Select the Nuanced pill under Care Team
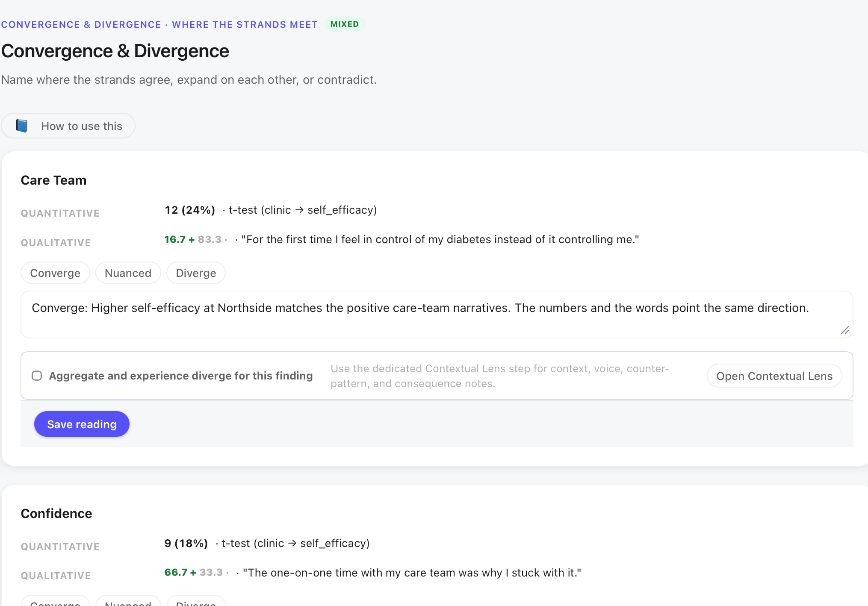This screenshot has height=606, width=868. click(128, 273)
